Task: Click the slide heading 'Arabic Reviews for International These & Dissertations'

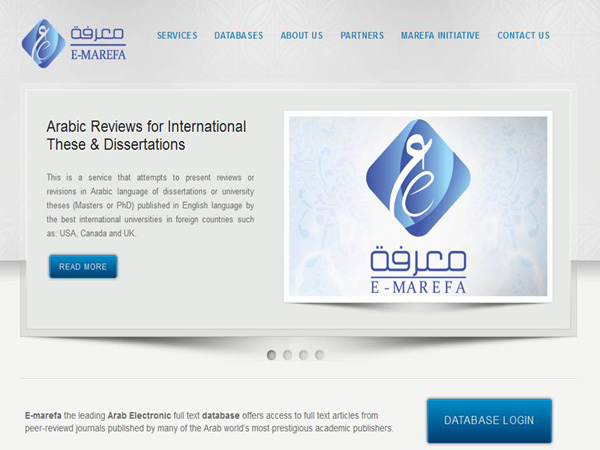Action: click(146, 135)
